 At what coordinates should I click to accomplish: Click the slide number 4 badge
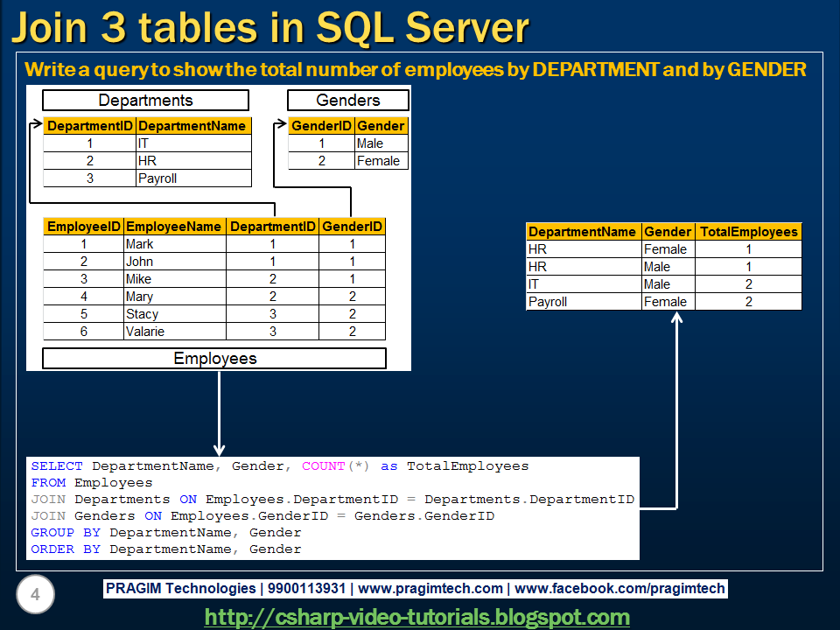click(x=35, y=594)
